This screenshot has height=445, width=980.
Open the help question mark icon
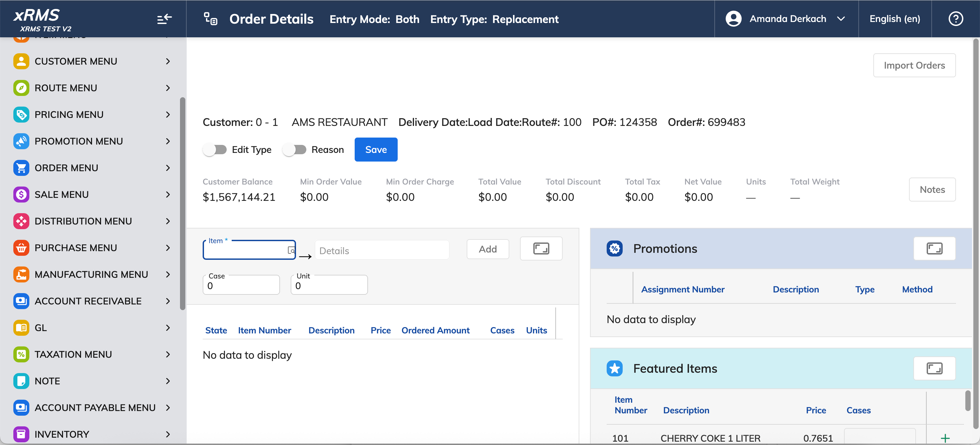tap(955, 19)
